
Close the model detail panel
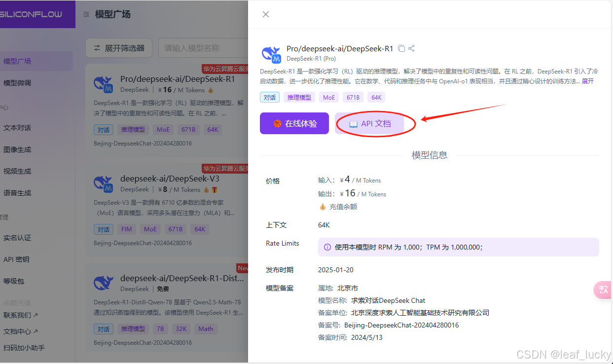coord(266,14)
